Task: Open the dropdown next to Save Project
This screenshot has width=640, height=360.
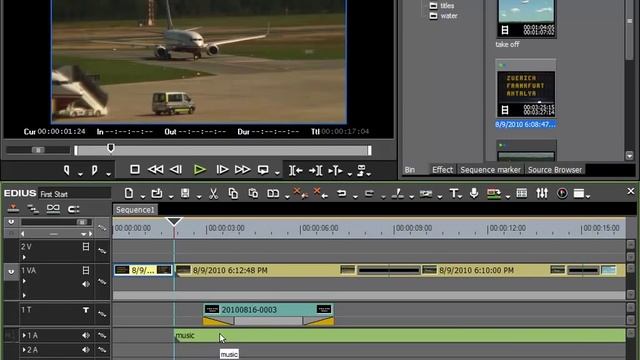Action: [199, 197]
